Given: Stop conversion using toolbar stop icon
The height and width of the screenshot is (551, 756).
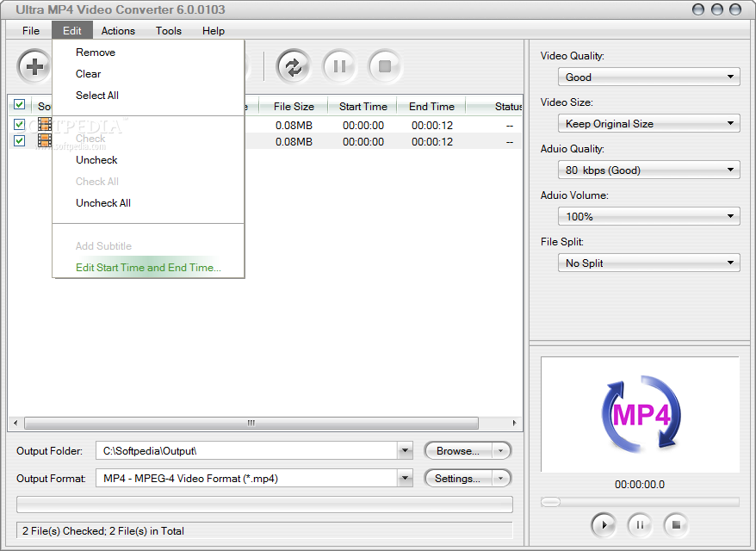Looking at the screenshot, I should point(385,66).
